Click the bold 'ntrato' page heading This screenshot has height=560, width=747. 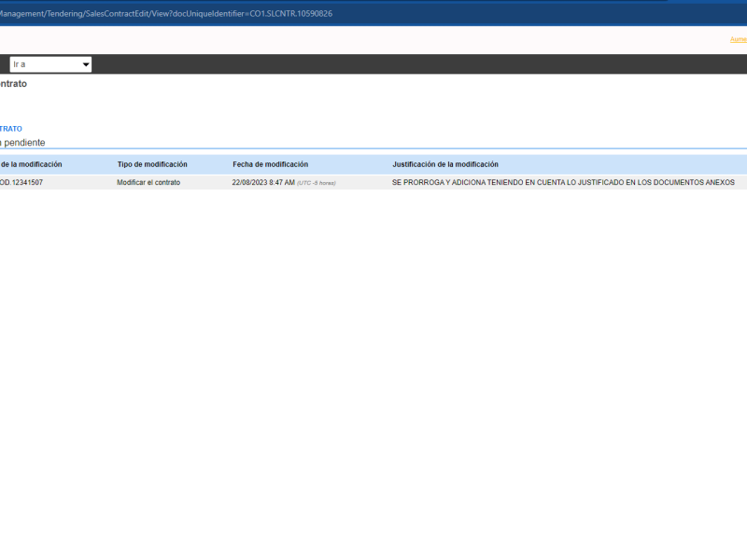(13, 84)
